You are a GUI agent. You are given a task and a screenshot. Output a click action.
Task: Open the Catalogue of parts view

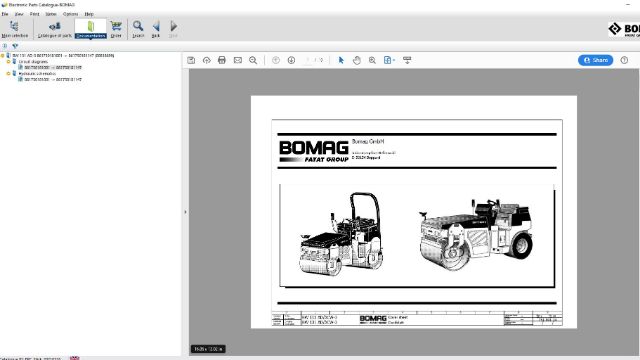(54, 29)
